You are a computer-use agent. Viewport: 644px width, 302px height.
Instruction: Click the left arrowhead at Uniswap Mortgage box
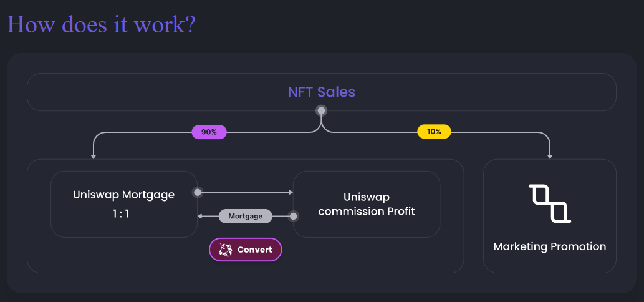pyautogui.click(x=200, y=216)
